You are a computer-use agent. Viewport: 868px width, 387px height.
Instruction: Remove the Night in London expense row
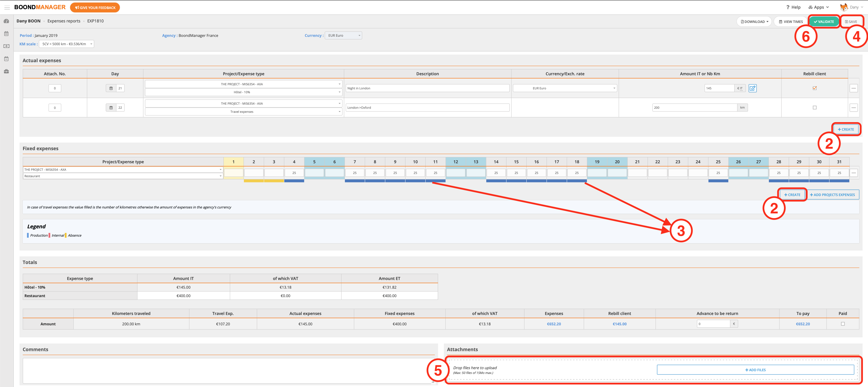854,88
